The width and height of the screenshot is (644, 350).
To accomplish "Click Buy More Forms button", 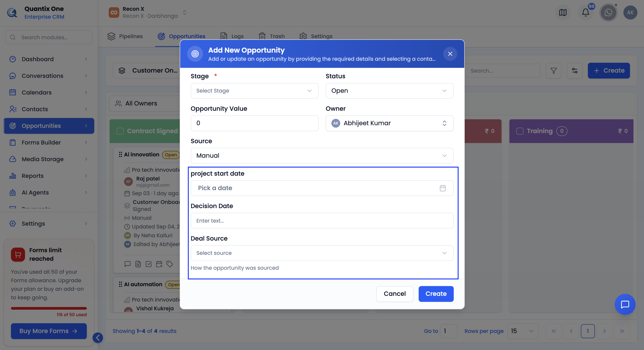I will 49,331.
